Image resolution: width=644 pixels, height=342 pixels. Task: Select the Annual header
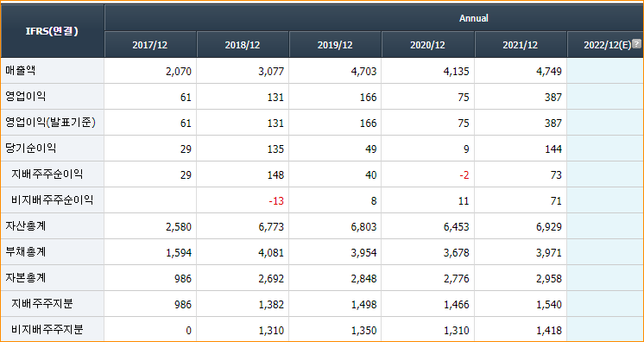[x=474, y=18]
